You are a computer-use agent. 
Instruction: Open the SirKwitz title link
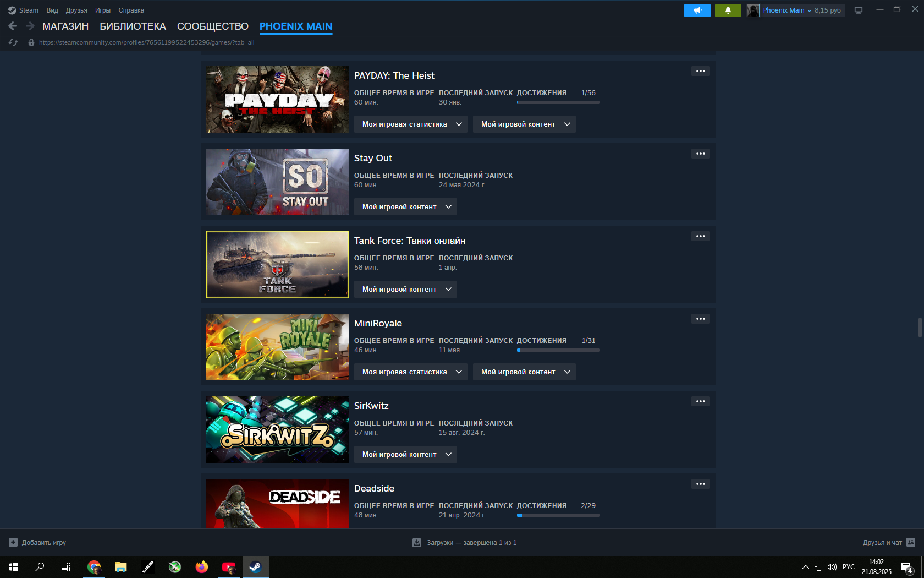click(x=371, y=406)
